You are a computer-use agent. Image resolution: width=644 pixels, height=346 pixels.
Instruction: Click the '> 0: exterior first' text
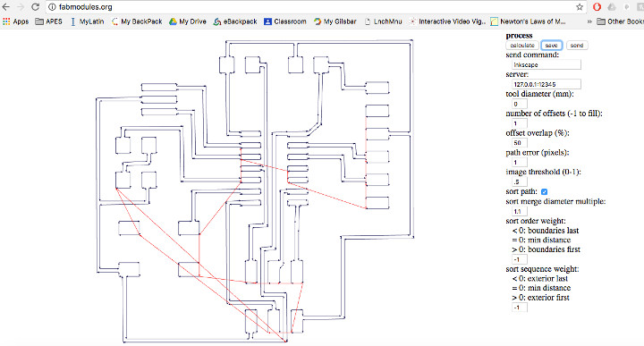point(540,298)
